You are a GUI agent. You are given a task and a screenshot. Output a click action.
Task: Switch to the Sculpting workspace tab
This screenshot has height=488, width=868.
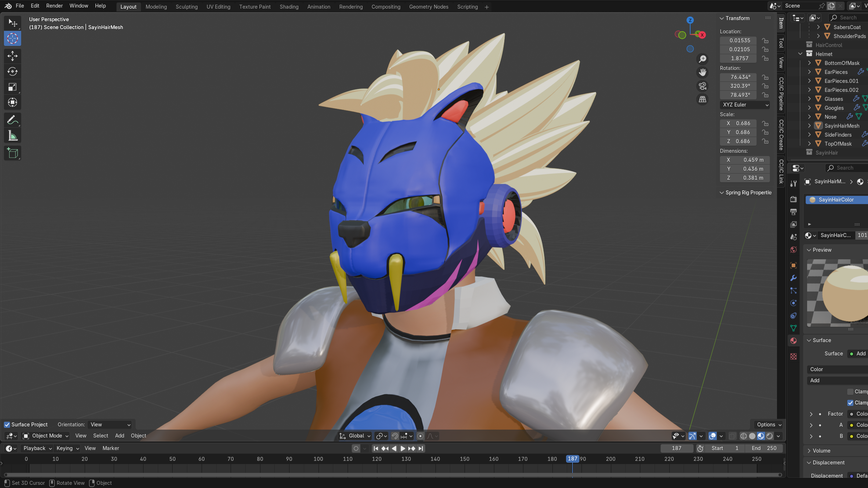pyautogui.click(x=186, y=7)
